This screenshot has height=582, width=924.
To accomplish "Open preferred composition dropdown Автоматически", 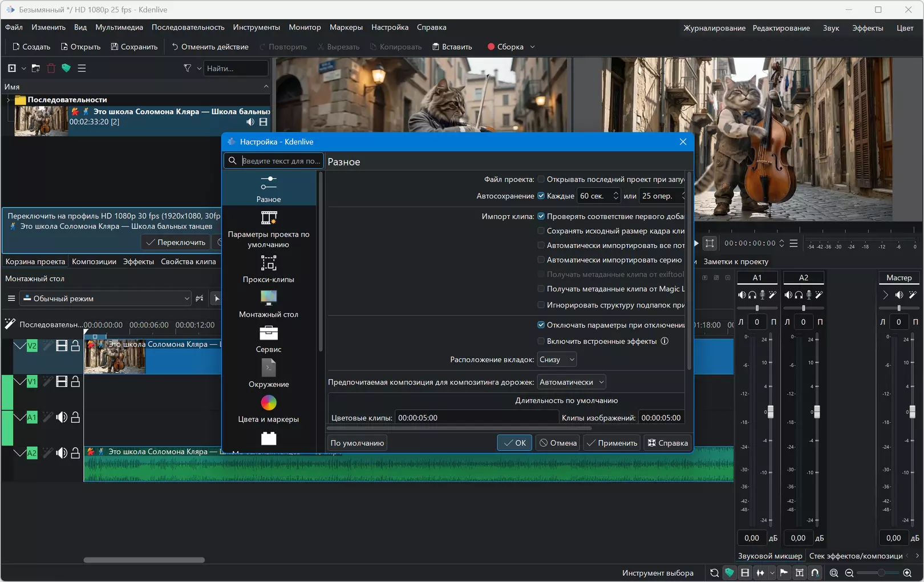I will tap(572, 382).
